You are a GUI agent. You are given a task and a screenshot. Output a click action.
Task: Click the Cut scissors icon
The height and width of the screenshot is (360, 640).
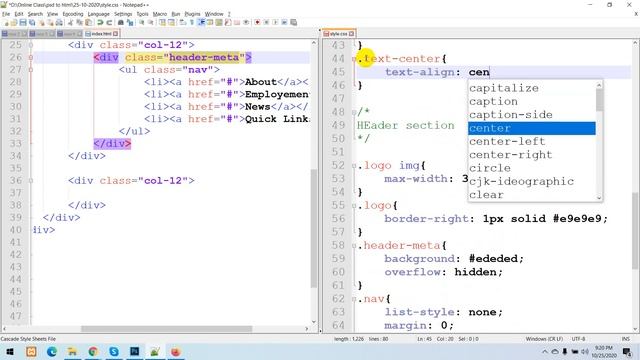tap(70, 22)
